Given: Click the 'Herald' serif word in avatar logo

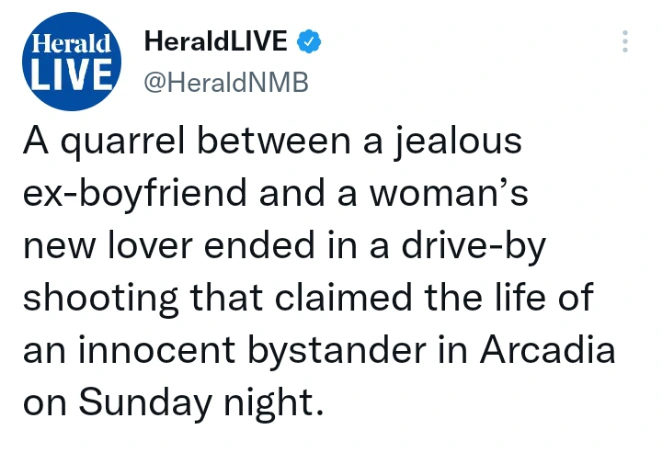Looking at the screenshot, I should (72, 44).
